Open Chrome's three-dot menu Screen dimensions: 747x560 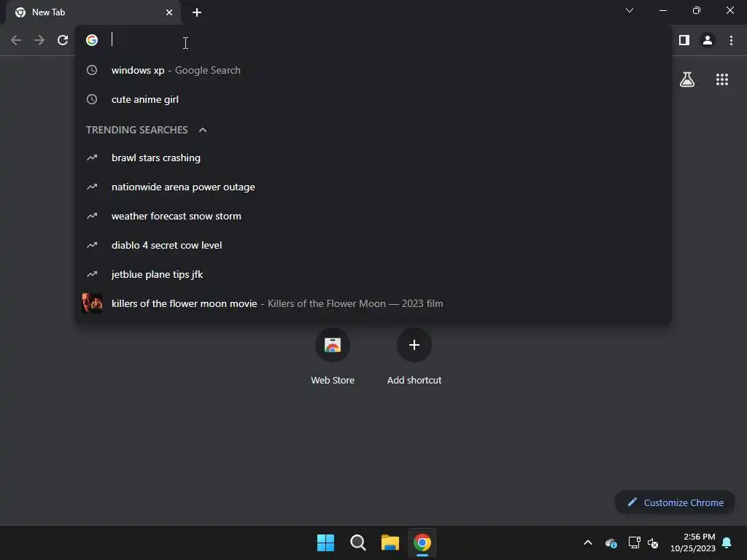731,40
